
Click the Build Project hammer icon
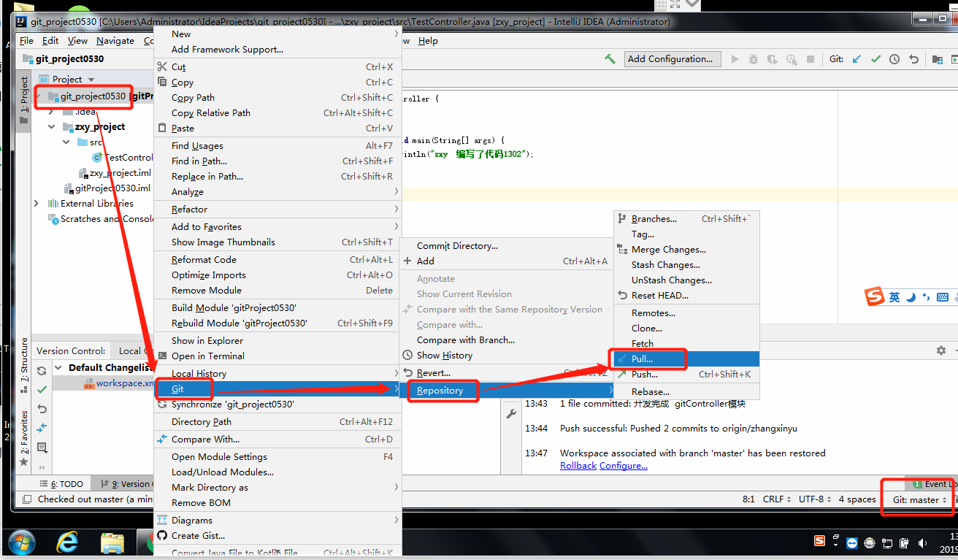pyautogui.click(x=610, y=59)
